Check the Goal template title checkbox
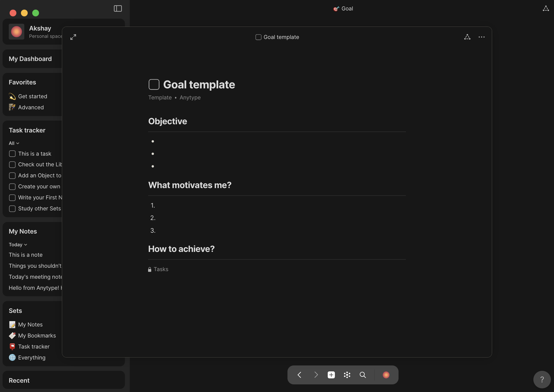This screenshot has height=392, width=554. [154, 84]
